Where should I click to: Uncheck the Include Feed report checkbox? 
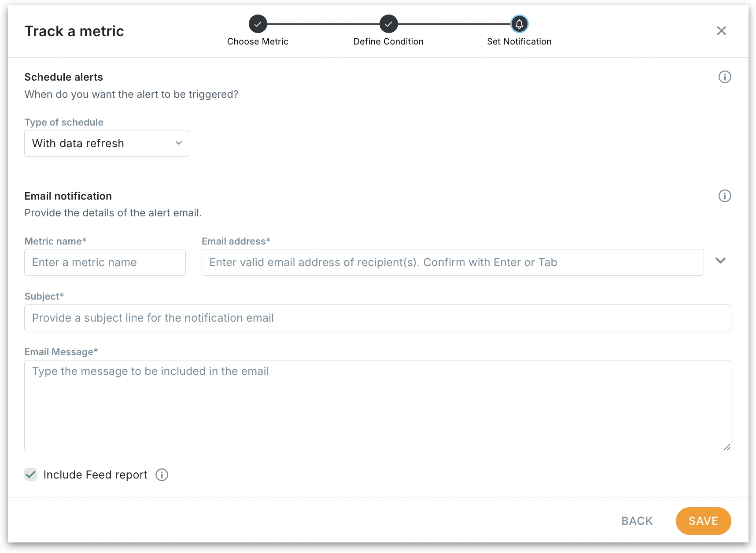[x=31, y=475]
